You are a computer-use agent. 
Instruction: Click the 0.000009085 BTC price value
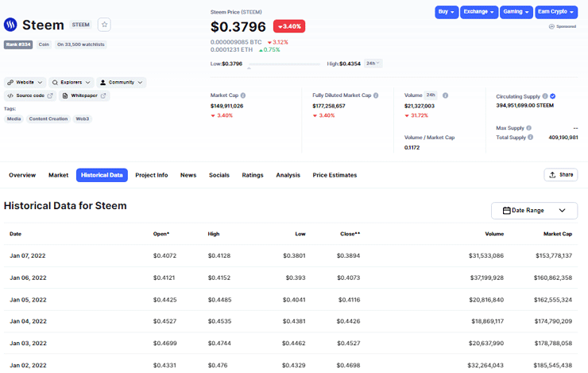pos(236,42)
